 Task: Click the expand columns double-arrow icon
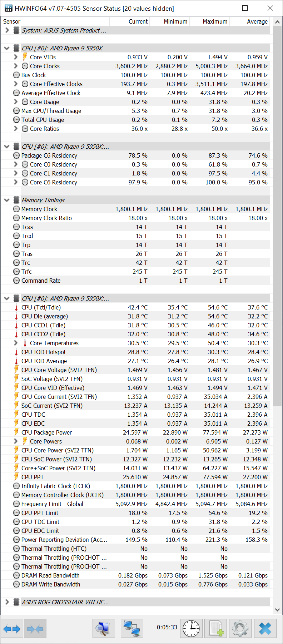(12, 629)
